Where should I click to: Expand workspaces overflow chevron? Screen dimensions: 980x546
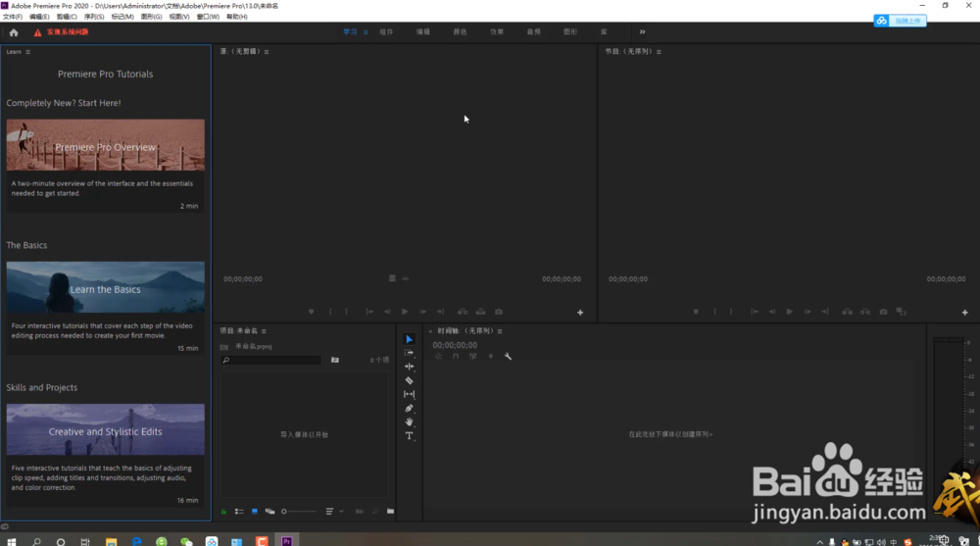click(642, 32)
